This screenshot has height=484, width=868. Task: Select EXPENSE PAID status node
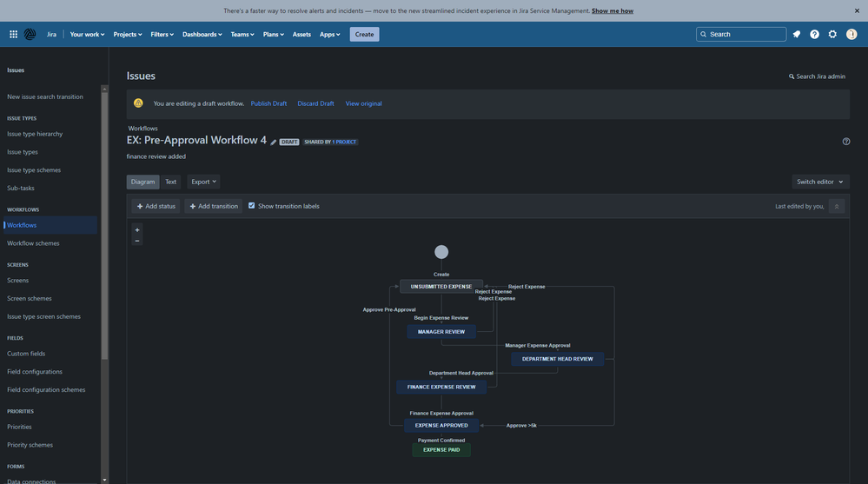[441, 449]
